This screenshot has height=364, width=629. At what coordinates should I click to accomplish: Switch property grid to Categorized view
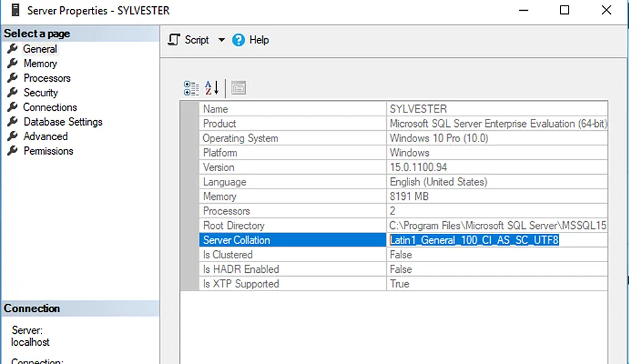click(x=191, y=88)
